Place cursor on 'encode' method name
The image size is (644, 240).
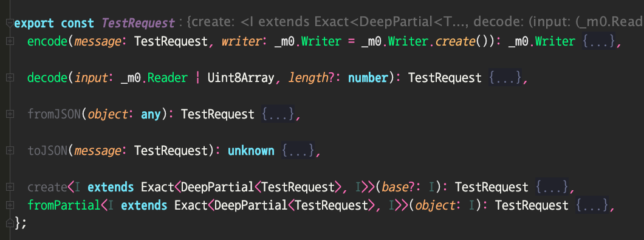[x=47, y=41]
